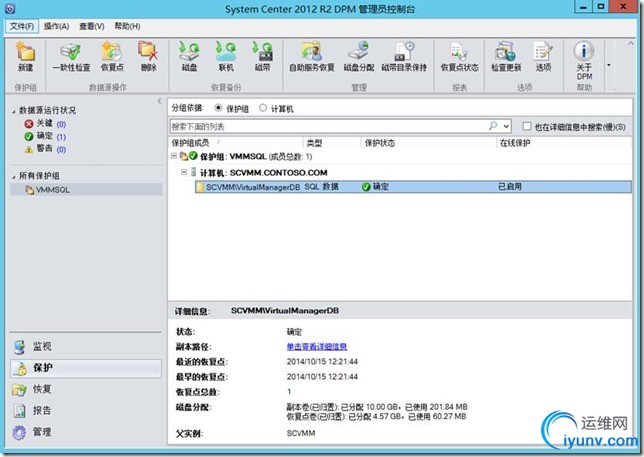Viewport: 644px width, 457px height.
Task: Click the 父实例 value SCVMM
Action: (x=301, y=433)
